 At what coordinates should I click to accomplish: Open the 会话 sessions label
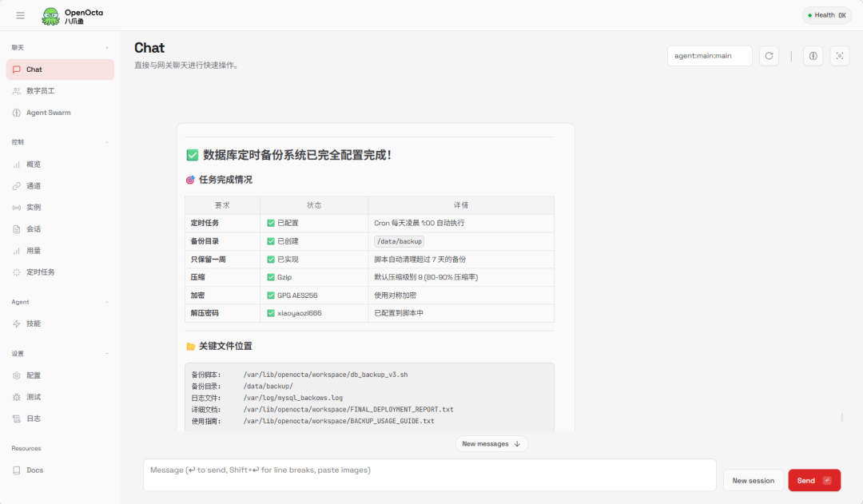(34, 229)
